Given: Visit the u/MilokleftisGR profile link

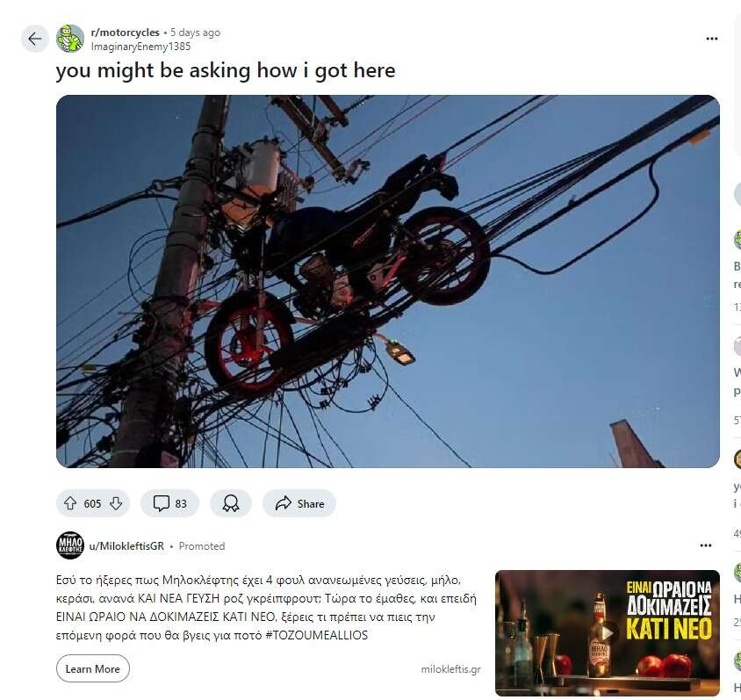Looking at the screenshot, I should pos(126,546).
